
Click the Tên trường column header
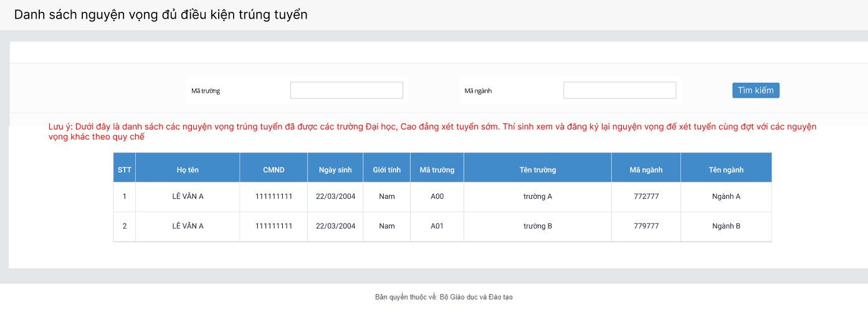click(x=537, y=170)
